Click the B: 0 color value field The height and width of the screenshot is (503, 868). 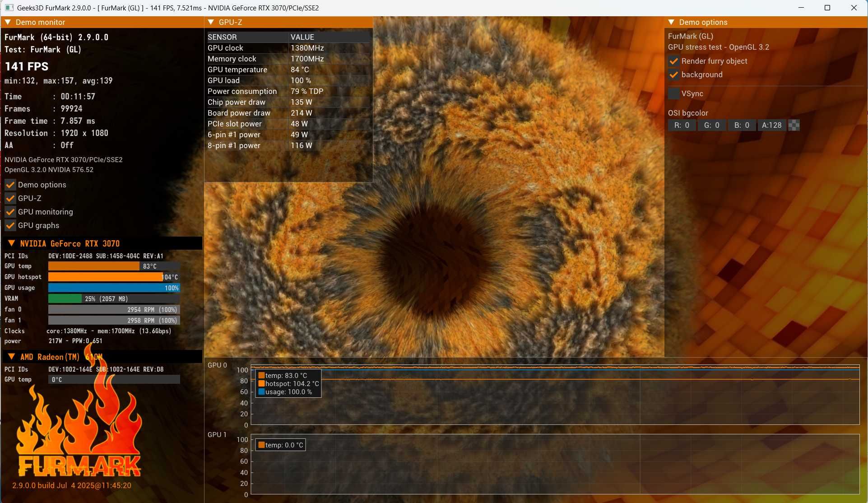(742, 125)
